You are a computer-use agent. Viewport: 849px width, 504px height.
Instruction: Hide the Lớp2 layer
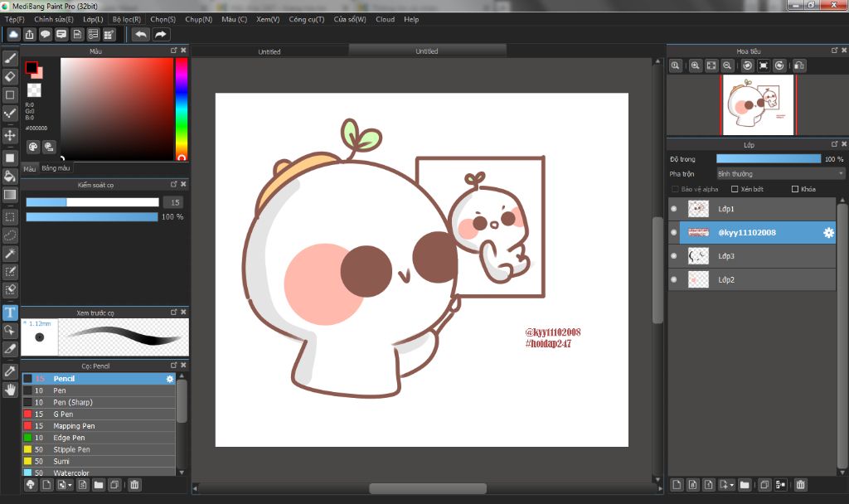pos(674,280)
